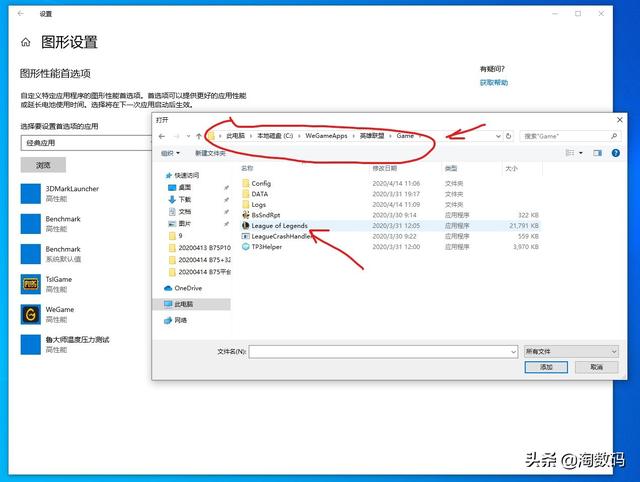Open recent locations dropdown arrow
The image size is (640, 482).
[x=188, y=136]
